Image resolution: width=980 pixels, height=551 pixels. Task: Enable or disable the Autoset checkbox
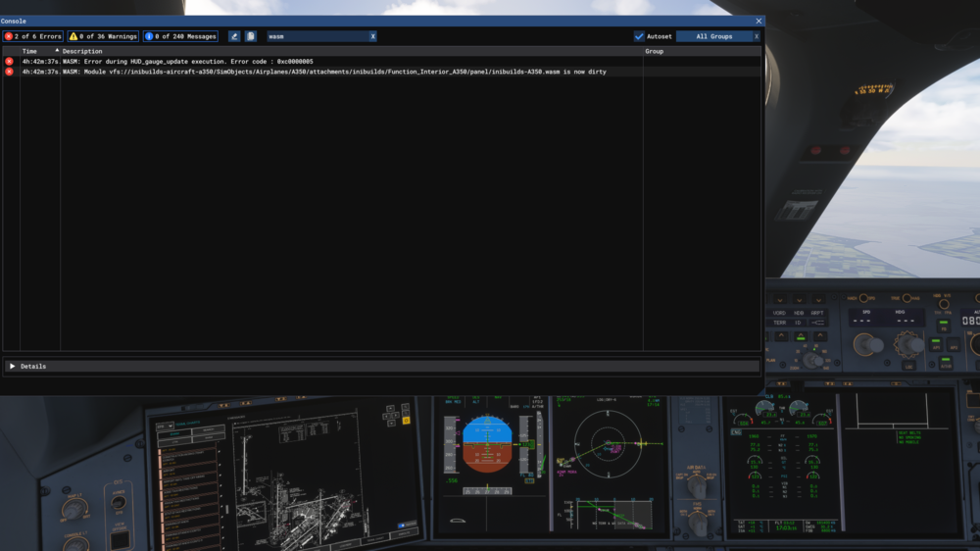pos(639,36)
